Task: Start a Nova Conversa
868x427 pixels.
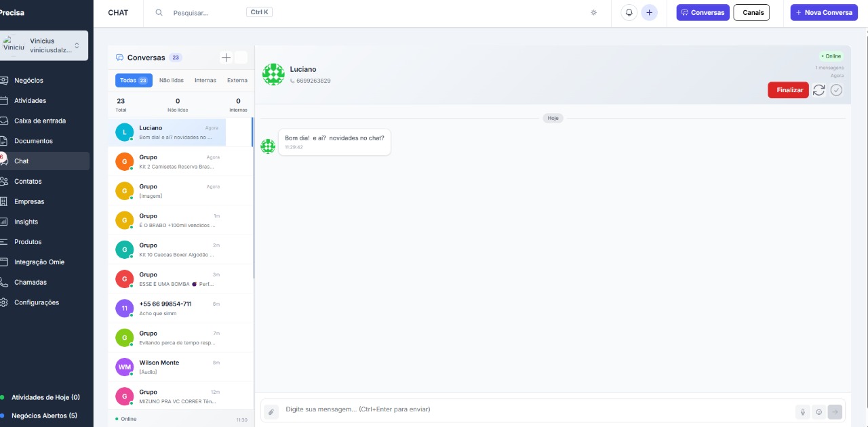Action: [x=824, y=13]
